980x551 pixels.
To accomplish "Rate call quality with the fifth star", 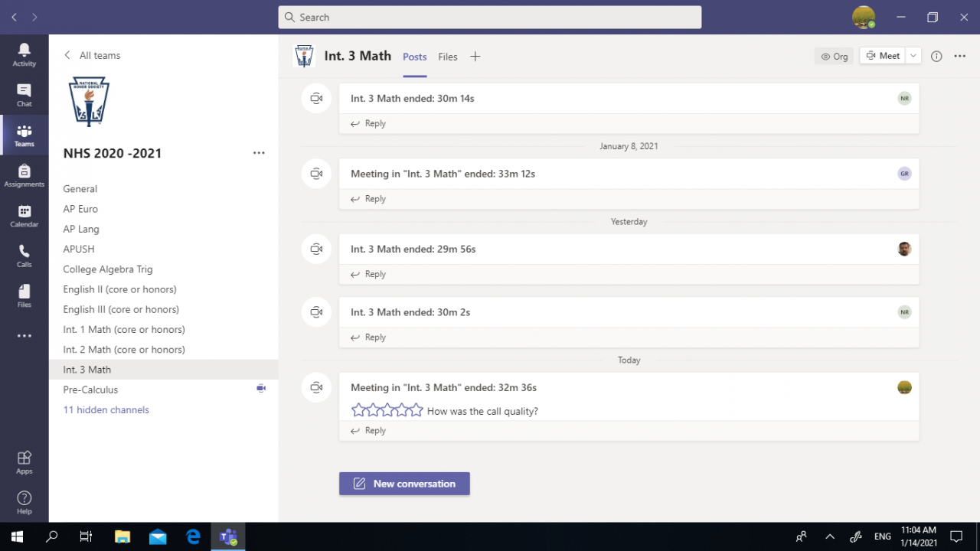I will pos(416,410).
